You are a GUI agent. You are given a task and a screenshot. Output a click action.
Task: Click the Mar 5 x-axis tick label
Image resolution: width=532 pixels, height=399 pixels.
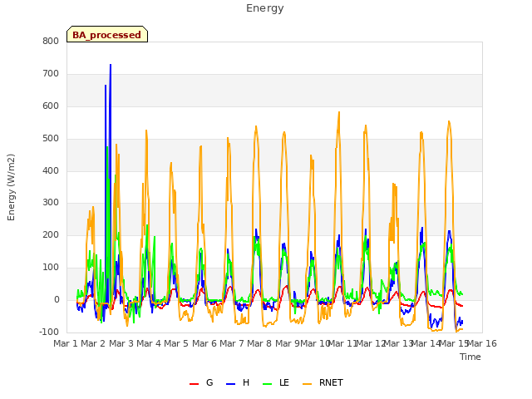point(176,343)
